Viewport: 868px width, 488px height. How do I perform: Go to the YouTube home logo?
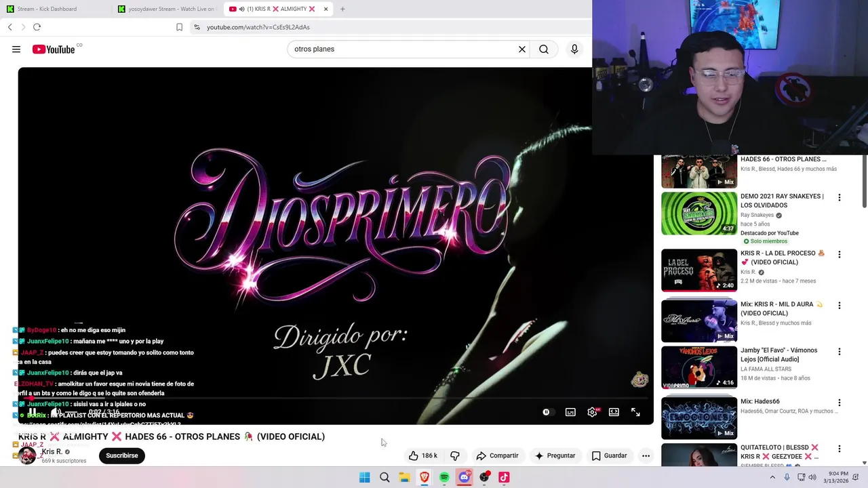[54, 49]
